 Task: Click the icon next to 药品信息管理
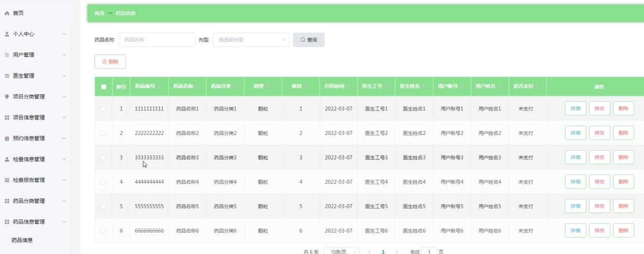point(7,222)
